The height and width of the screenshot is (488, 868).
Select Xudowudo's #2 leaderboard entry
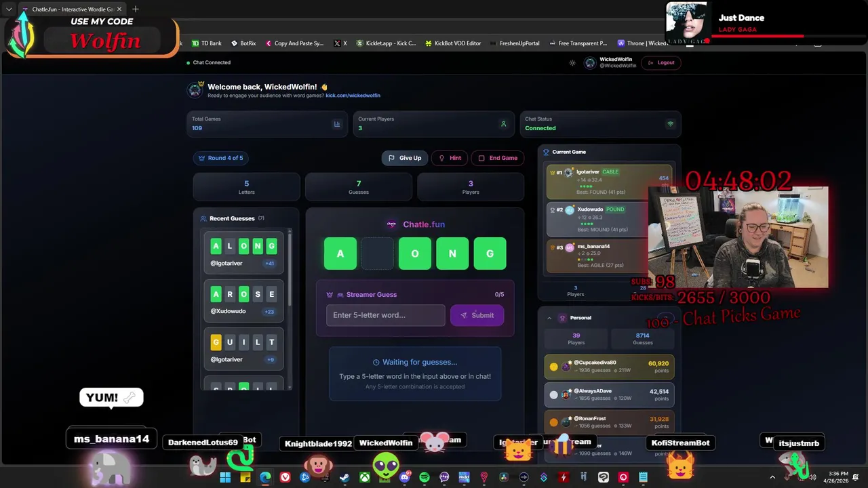point(609,220)
